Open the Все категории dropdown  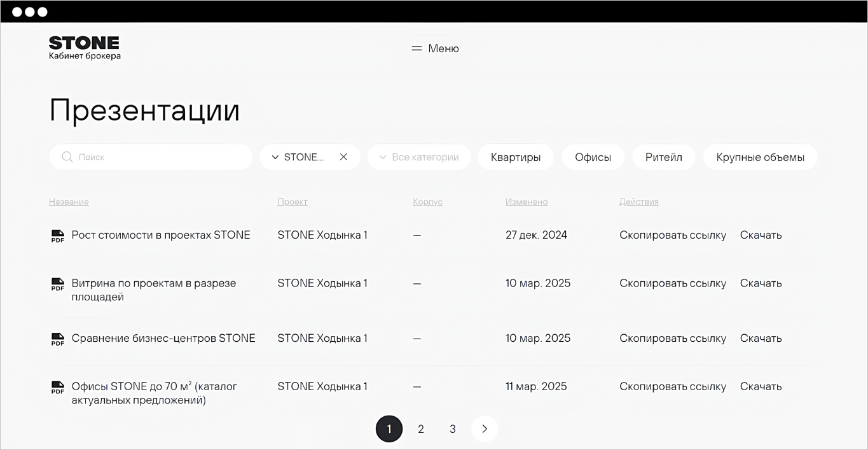pyautogui.click(x=419, y=157)
